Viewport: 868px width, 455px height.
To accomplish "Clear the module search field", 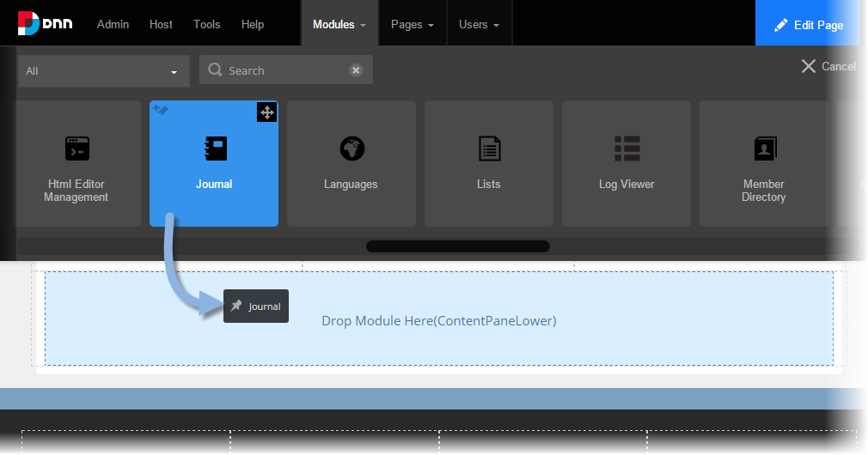I will [x=356, y=70].
